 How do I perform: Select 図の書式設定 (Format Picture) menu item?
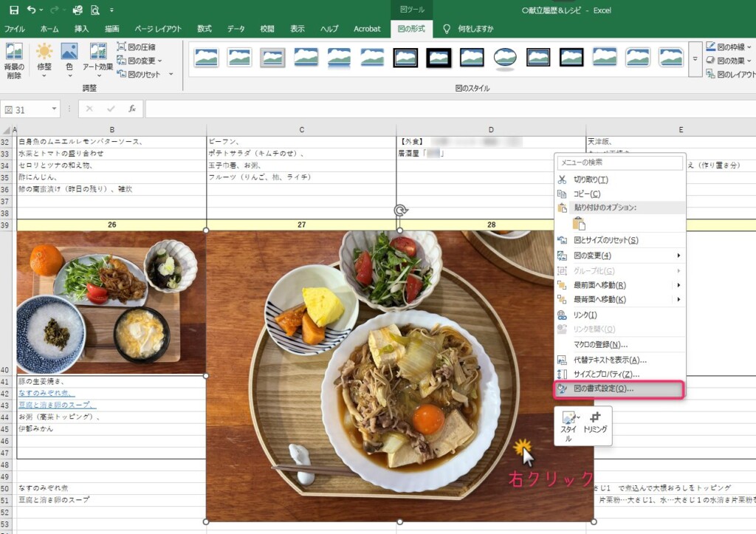coord(603,388)
